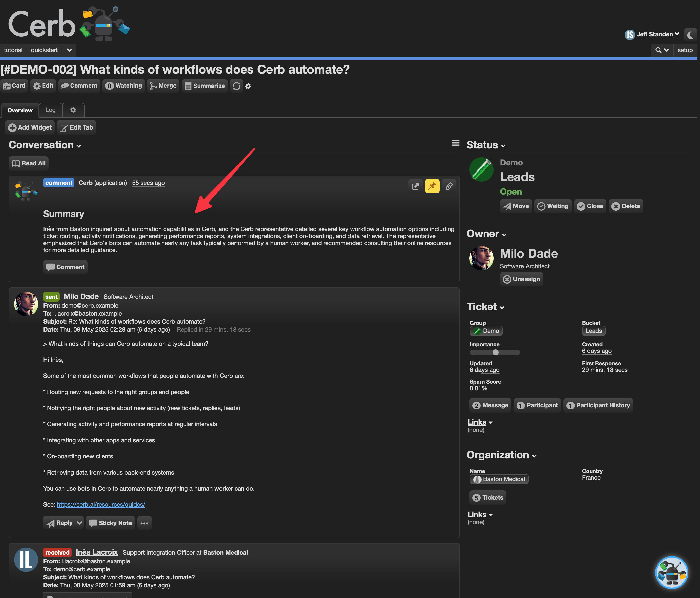Open the gear settings tab beside Log
Screen dimensions: 700x598
tap(73, 110)
